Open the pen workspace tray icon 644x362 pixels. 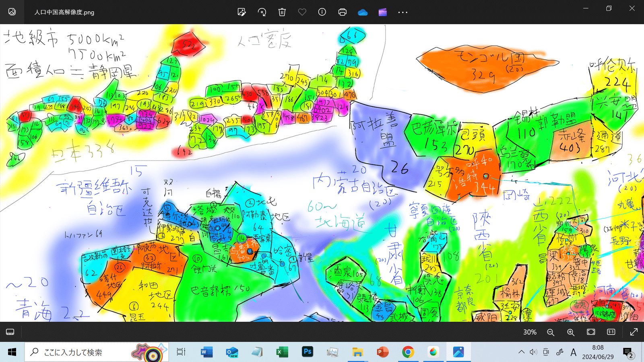pyautogui.click(x=559, y=352)
